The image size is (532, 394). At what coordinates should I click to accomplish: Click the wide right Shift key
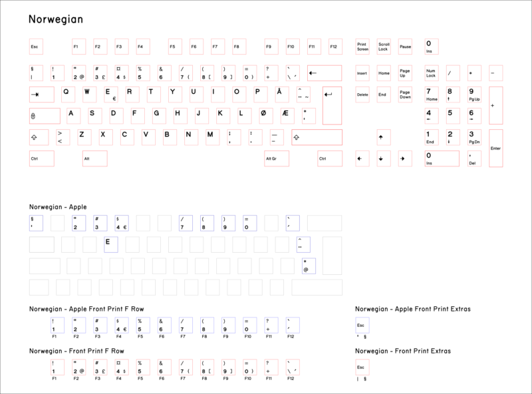(317, 137)
